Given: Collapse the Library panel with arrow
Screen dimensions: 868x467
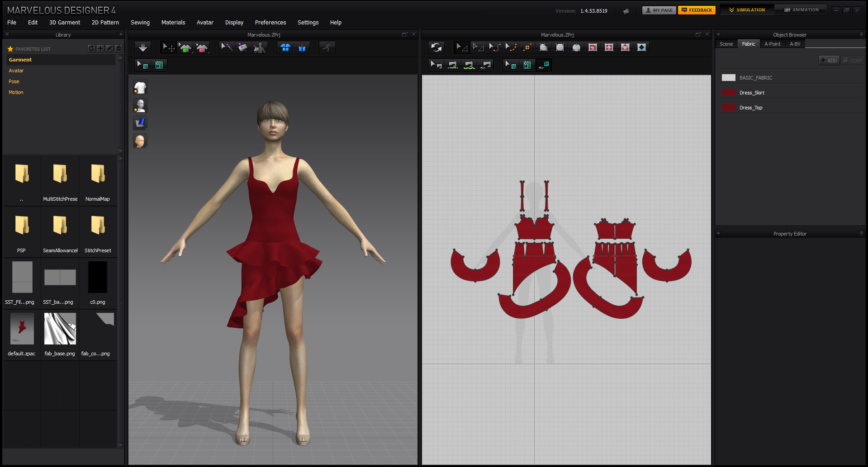Looking at the screenshot, I should [121, 34].
